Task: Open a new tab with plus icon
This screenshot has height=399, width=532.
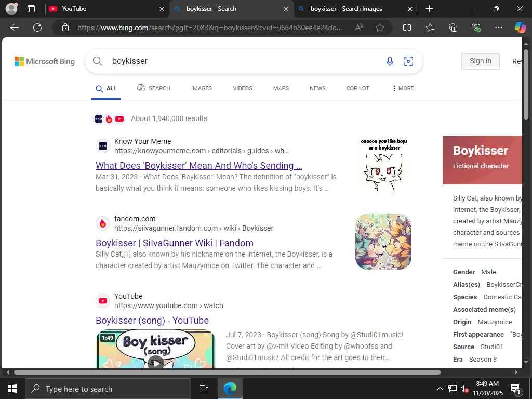Action: point(429,9)
